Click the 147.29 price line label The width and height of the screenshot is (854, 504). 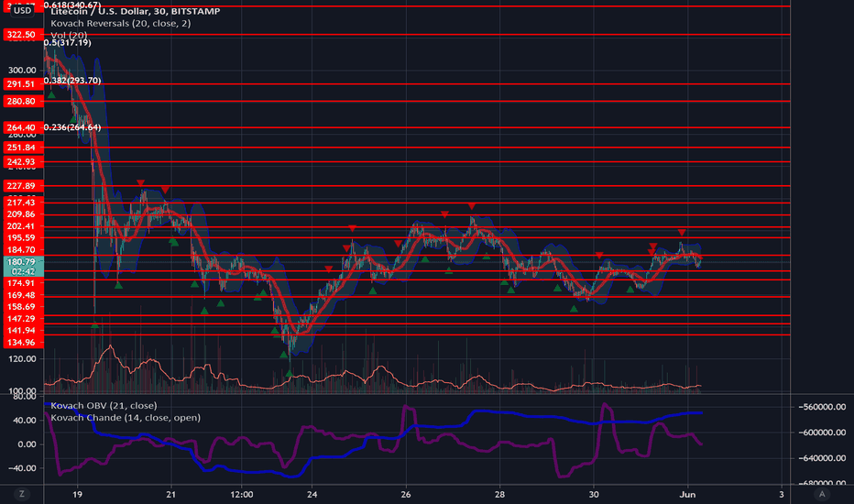23,319
